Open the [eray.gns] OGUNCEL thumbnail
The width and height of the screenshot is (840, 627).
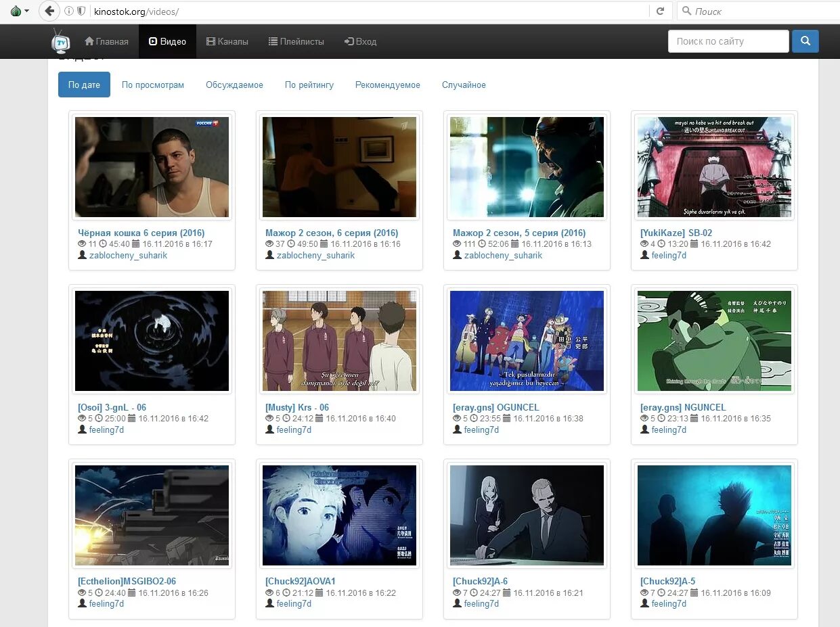click(527, 341)
